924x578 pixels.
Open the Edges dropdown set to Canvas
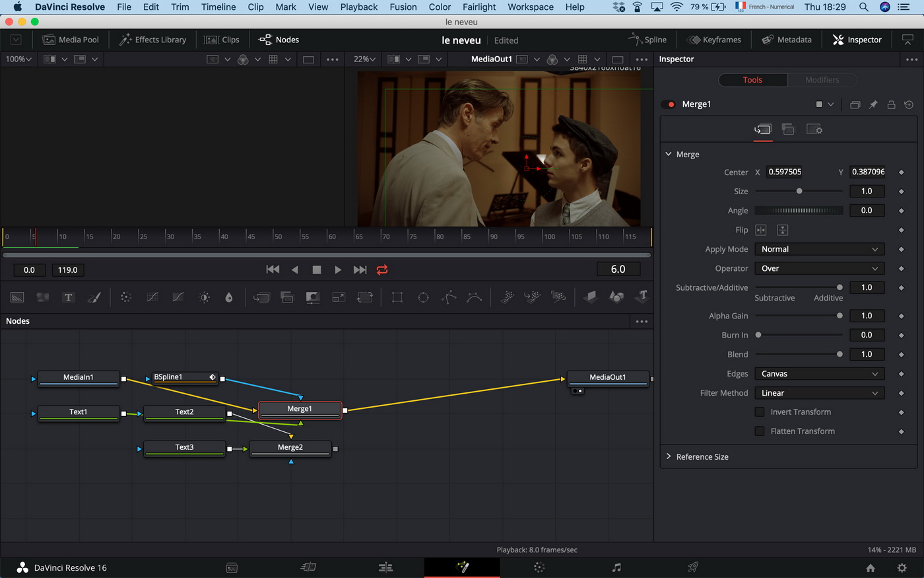coord(819,374)
